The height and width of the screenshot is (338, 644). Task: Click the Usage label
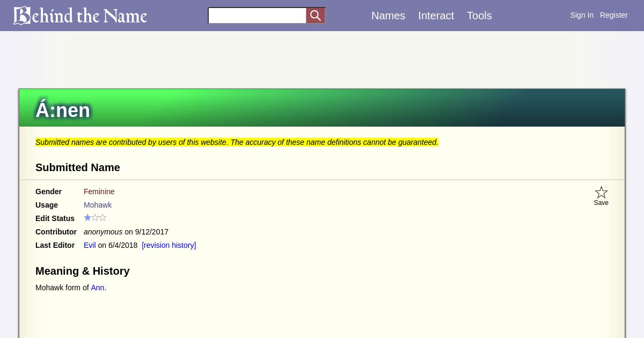pyautogui.click(x=47, y=205)
